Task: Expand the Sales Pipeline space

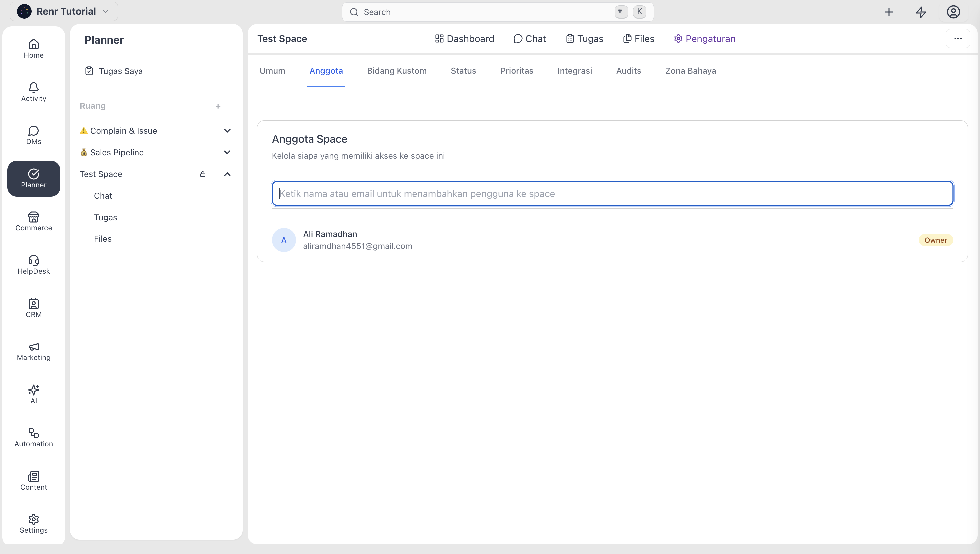Action: coord(227,153)
